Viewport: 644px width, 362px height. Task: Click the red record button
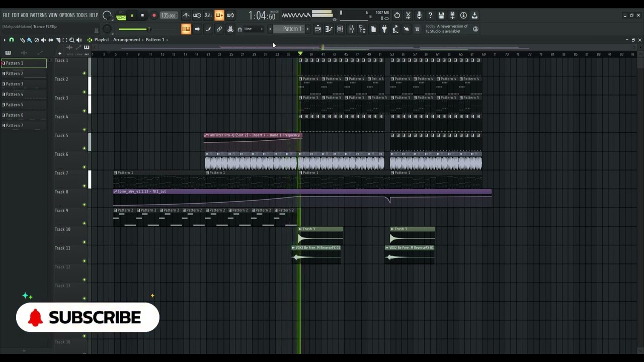[x=154, y=16]
